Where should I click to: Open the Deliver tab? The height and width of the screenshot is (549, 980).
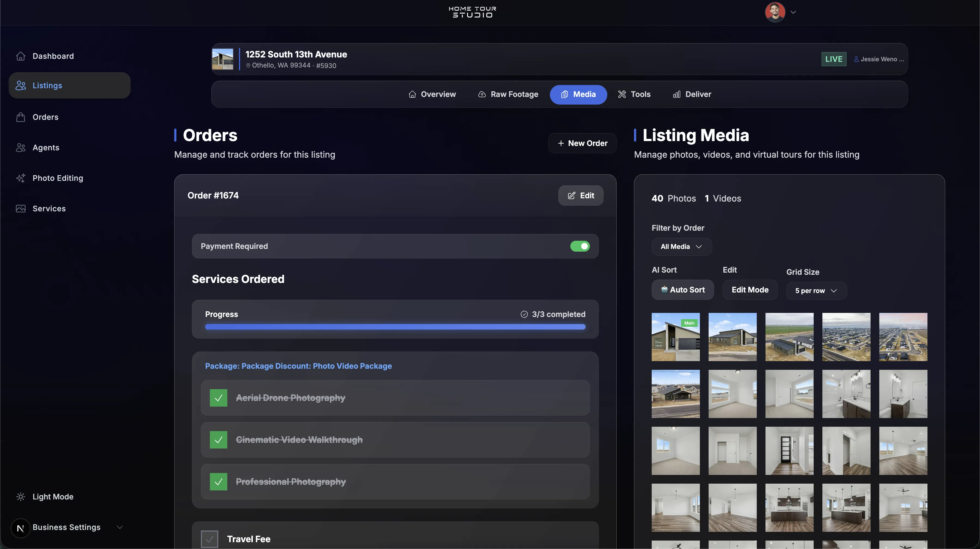692,94
